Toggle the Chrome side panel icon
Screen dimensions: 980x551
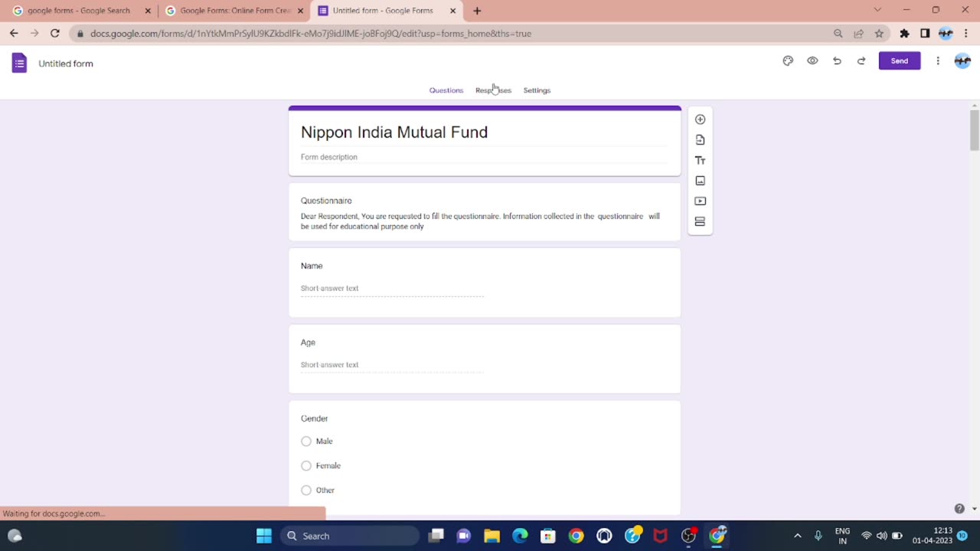coord(925,34)
